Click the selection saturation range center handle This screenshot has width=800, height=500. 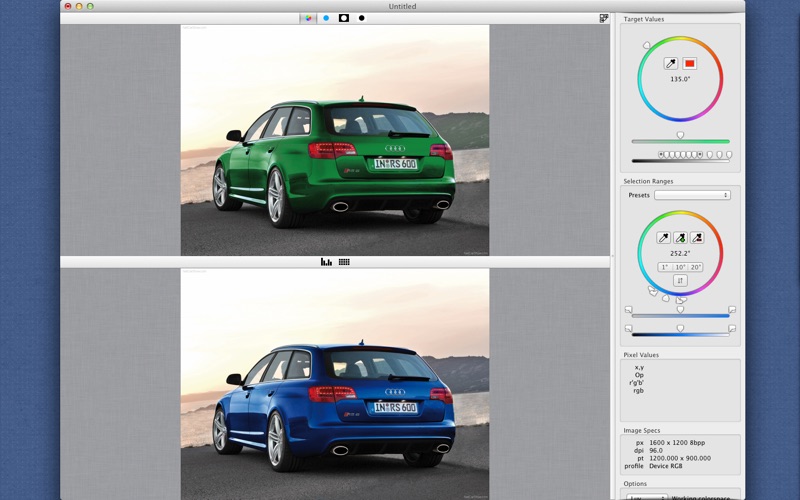click(x=680, y=310)
